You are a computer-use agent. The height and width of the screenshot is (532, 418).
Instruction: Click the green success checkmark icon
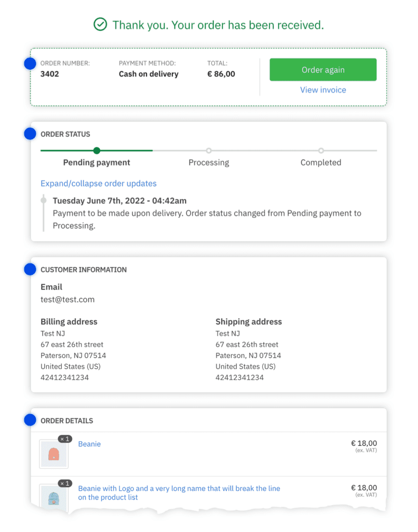[x=100, y=24]
